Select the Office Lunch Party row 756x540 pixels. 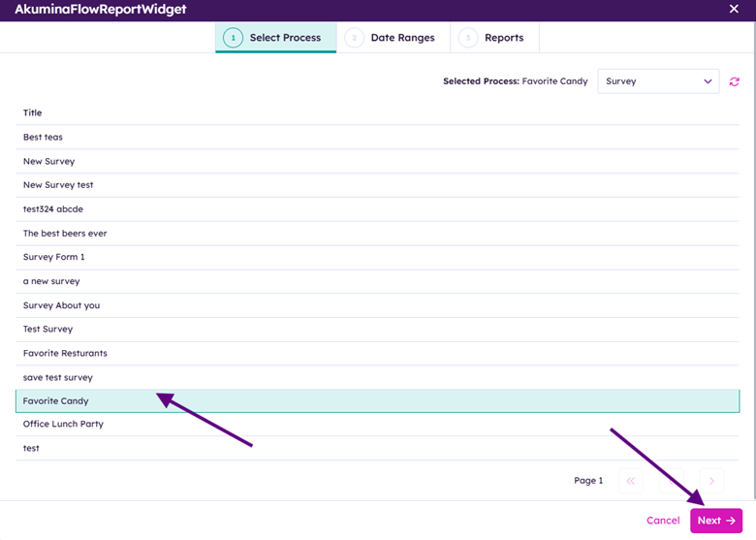point(377,425)
